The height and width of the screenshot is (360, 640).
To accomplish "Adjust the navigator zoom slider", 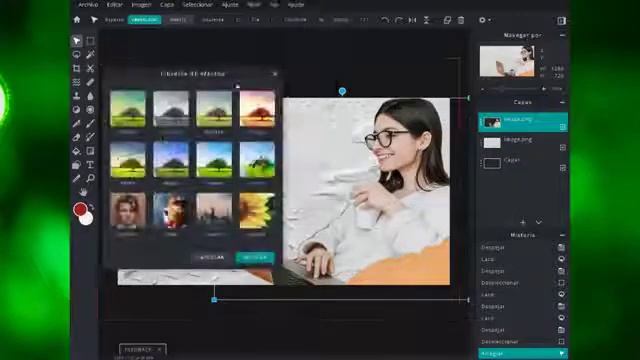I will (x=513, y=89).
